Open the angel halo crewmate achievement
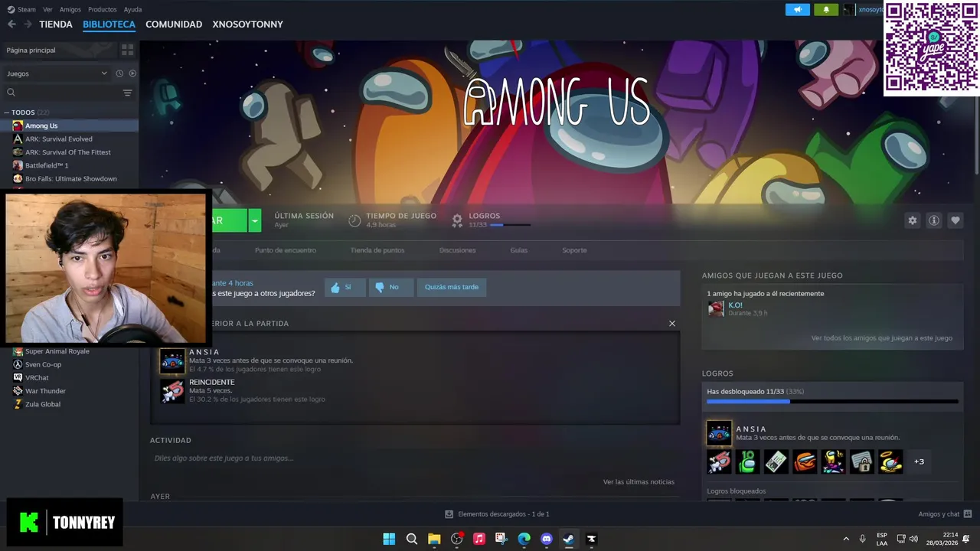 tap(890, 461)
